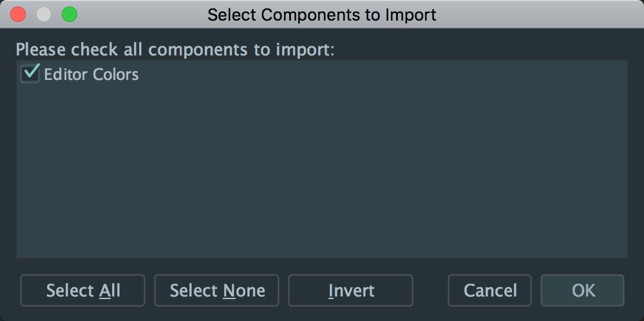Close the dialog with the red button
The height and width of the screenshot is (321, 644).
pos(19,14)
